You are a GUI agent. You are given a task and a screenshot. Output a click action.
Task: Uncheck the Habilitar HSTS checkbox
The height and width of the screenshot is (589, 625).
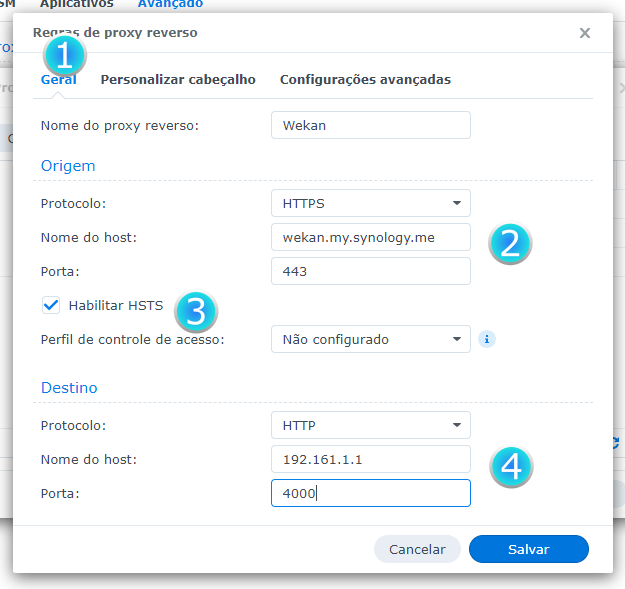tap(51, 305)
